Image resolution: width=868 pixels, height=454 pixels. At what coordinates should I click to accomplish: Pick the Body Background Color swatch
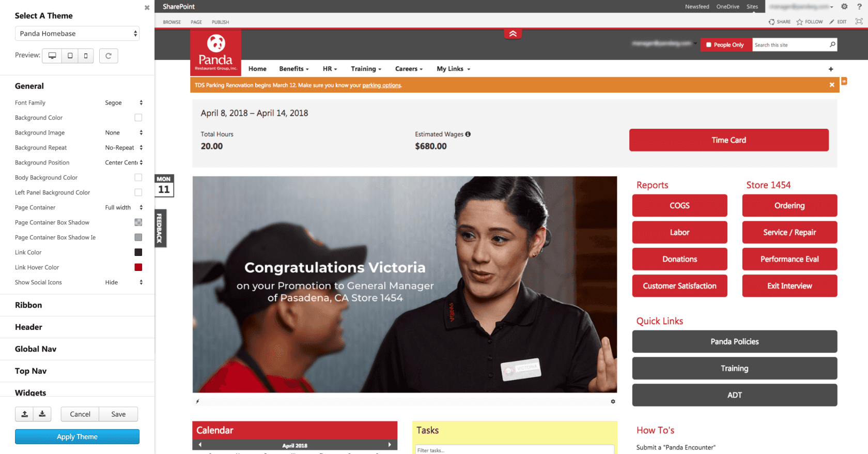point(138,178)
